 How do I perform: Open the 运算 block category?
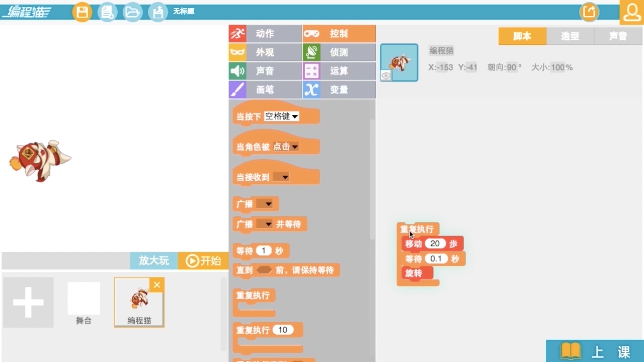(339, 71)
